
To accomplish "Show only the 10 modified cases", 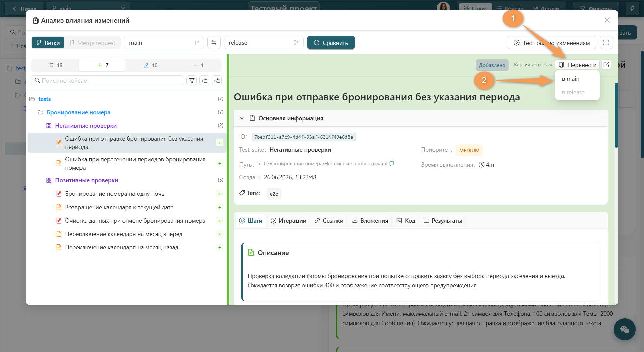I will (150, 65).
